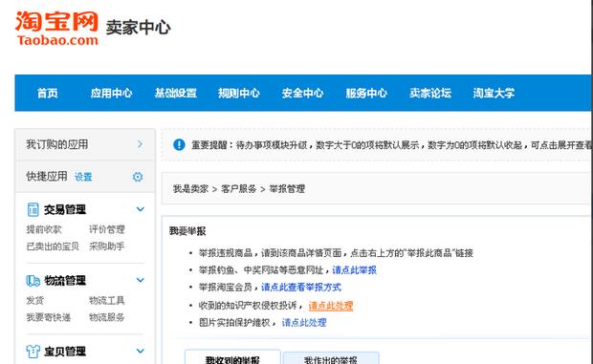This screenshot has width=593, height=364.
Task: Click 我是卖家 breadcrumb
Action: pos(190,189)
